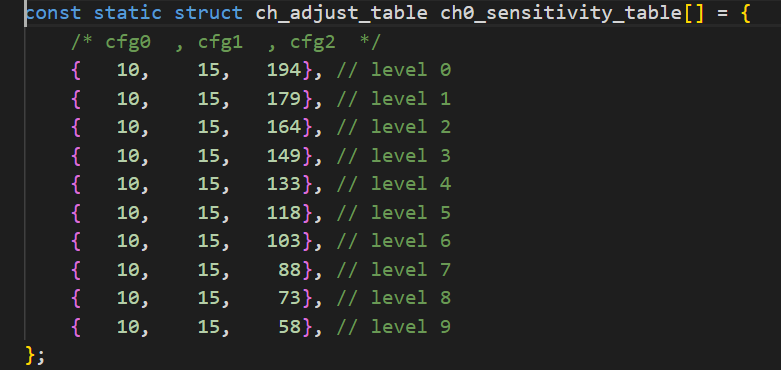This screenshot has width=781, height=370.
Task: Click value 179 on level 1 row
Action: [284, 99]
